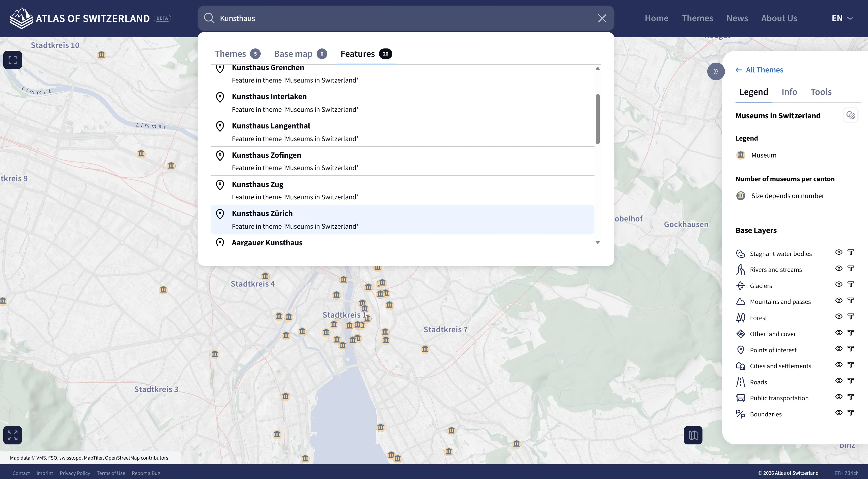The width and height of the screenshot is (868, 479).
Task: Open the About Us page
Action: pyautogui.click(x=779, y=18)
